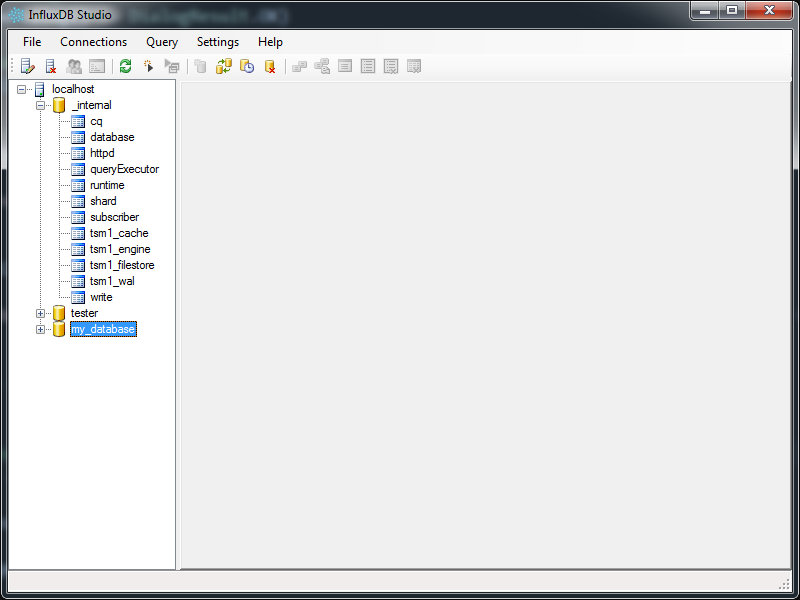Click the grayed-out users icon
The height and width of the screenshot is (600, 800).
pyautogui.click(x=74, y=66)
